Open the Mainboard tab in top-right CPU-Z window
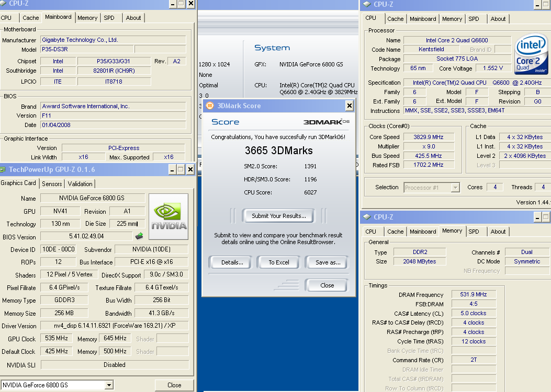 point(423,19)
